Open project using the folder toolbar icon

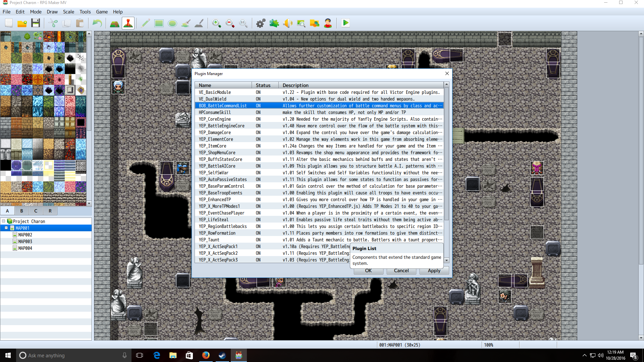[x=22, y=23]
